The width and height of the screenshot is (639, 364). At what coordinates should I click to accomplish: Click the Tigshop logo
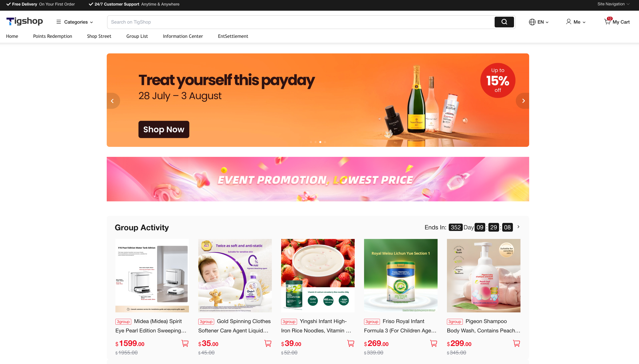[25, 22]
